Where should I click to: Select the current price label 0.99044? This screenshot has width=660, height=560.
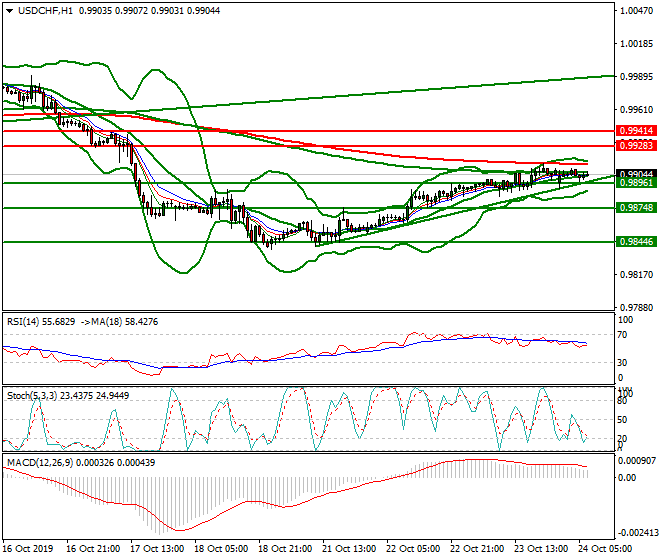[x=636, y=173]
